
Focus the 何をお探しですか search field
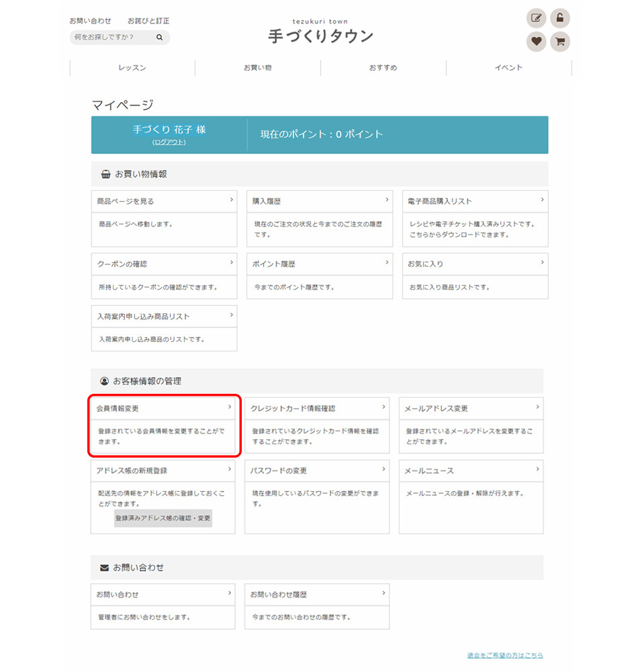(x=111, y=38)
